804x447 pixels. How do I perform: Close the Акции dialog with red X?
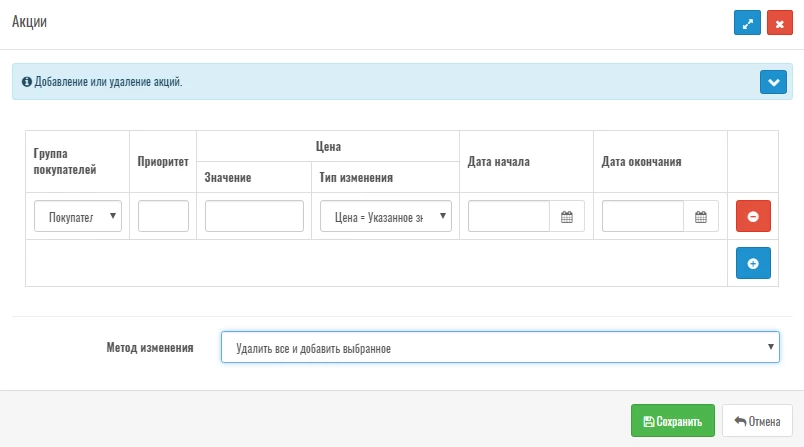click(x=780, y=23)
